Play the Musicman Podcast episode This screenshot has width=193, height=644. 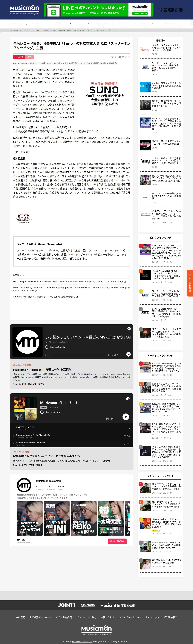(x=128, y=354)
